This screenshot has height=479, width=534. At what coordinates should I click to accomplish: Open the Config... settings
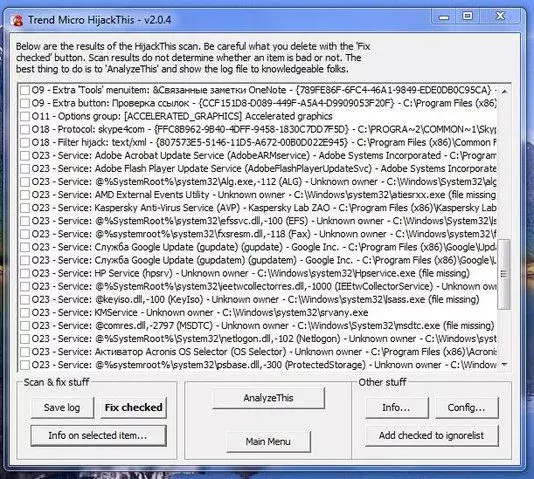click(466, 408)
